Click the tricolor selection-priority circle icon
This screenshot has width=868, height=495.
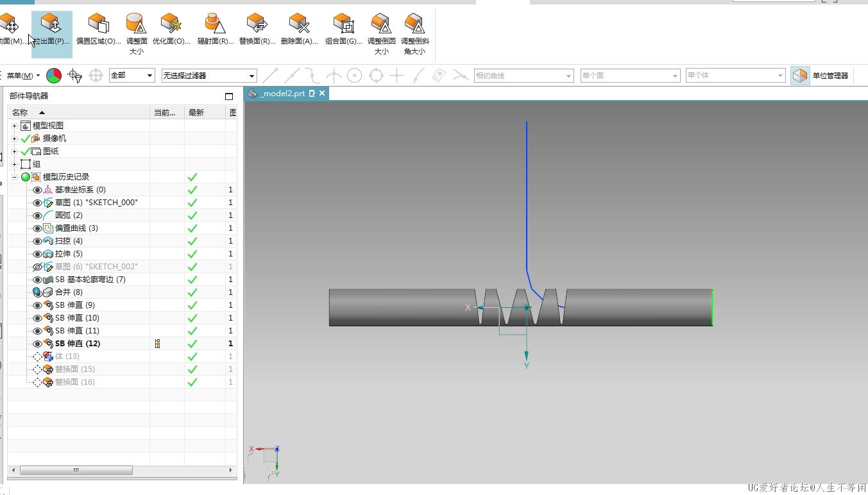pyautogui.click(x=55, y=76)
